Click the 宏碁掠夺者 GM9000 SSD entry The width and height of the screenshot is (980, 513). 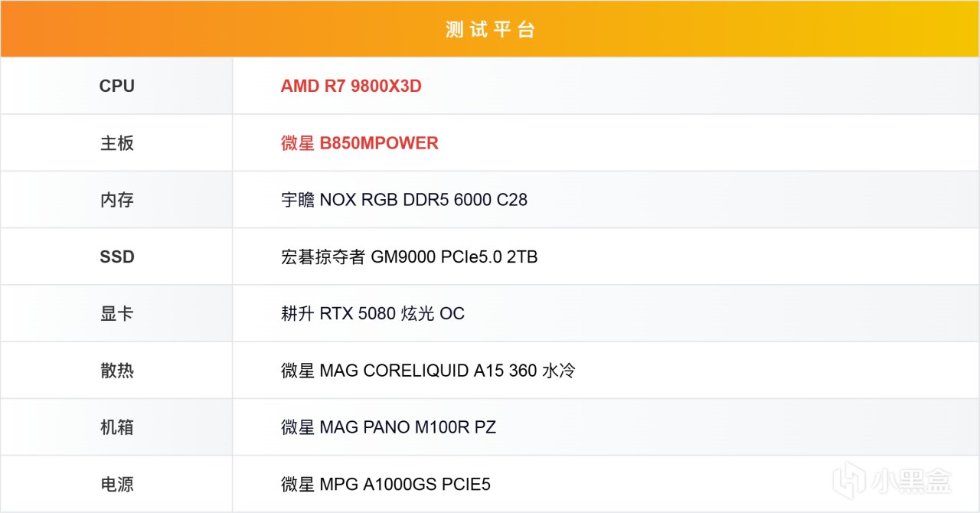[x=409, y=256]
